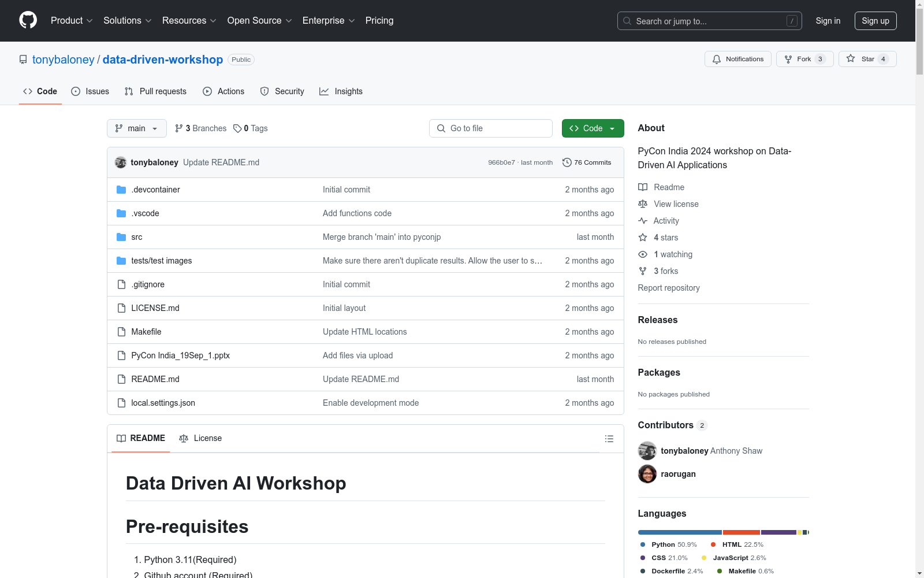Click the commit history clock icon
Viewport: 924px width, 578px height.
point(567,162)
